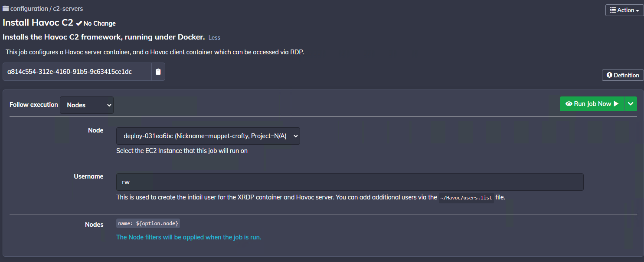Open the Node EC2 instance selector
Screen dimensions: 644x262
[x=208, y=136]
